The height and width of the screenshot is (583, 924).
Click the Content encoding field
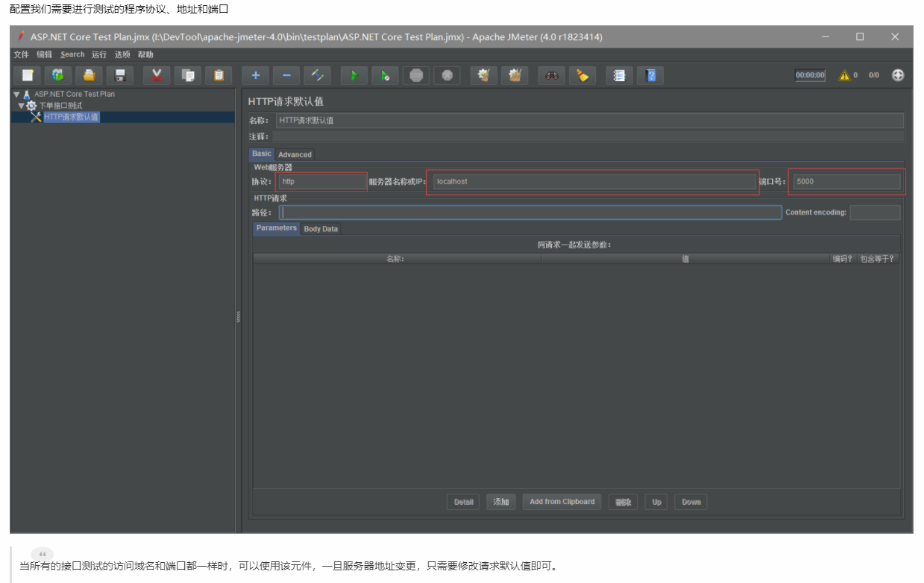pyautogui.click(x=875, y=212)
